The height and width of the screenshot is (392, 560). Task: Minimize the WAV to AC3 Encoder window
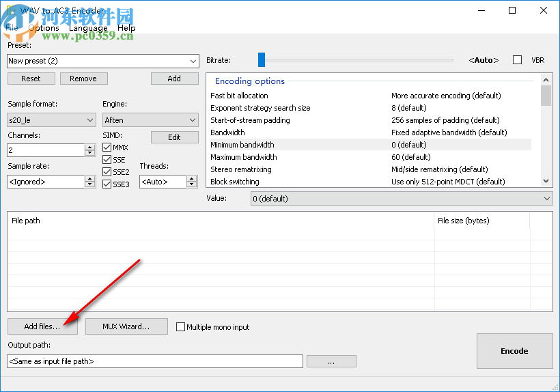point(481,10)
